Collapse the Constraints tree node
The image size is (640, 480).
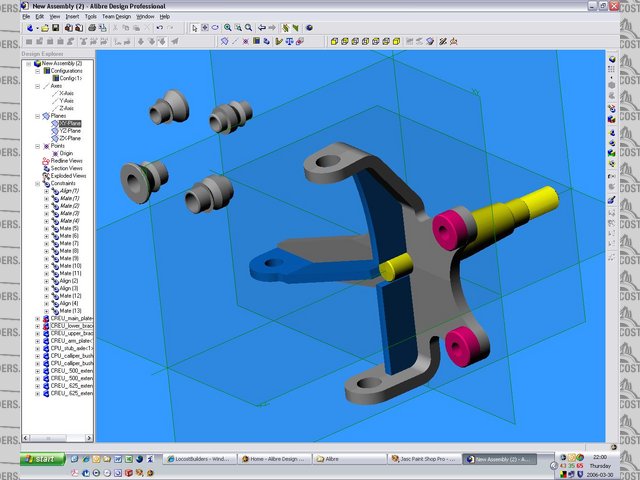click(38, 183)
